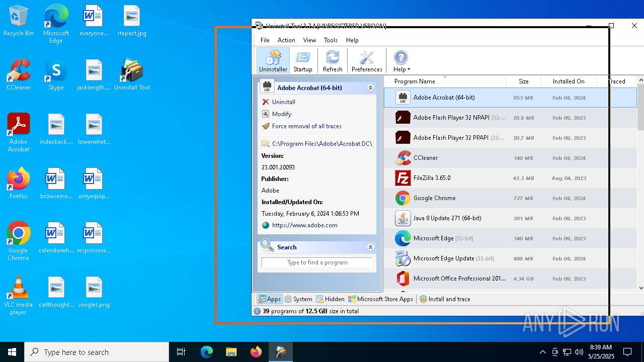Click the taskbar search box

97,352
